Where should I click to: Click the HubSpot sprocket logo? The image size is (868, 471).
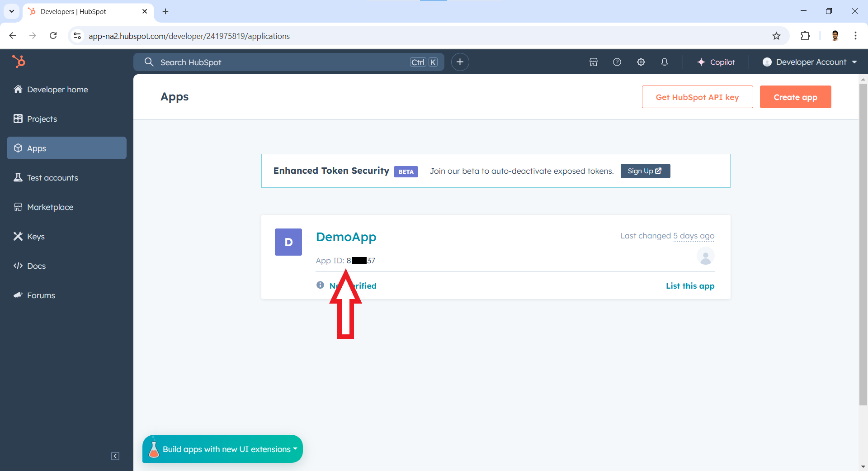tap(19, 61)
